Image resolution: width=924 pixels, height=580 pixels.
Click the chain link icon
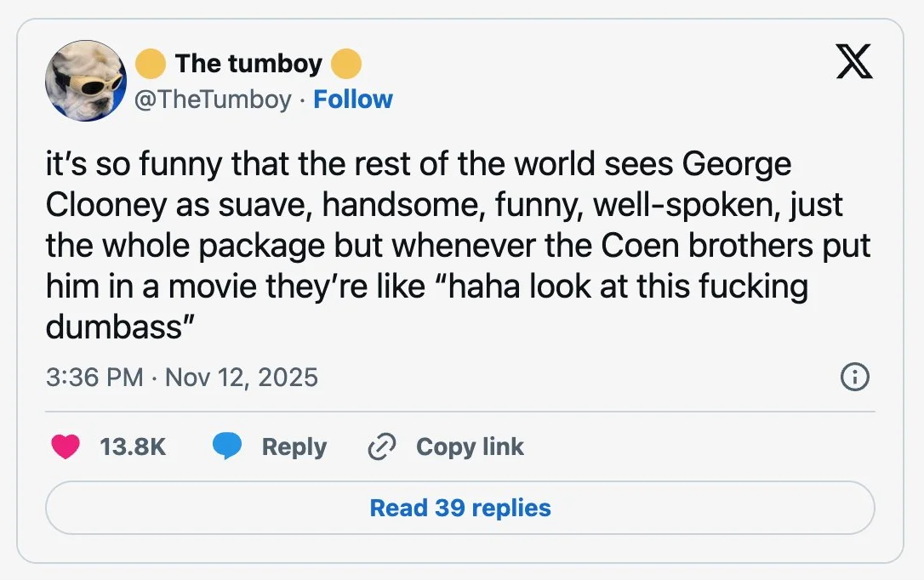[380, 446]
